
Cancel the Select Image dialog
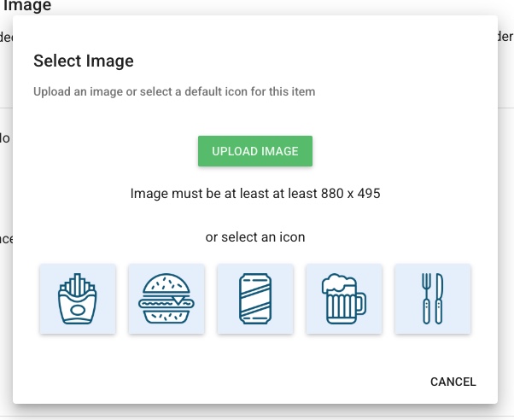pyautogui.click(x=453, y=382)
